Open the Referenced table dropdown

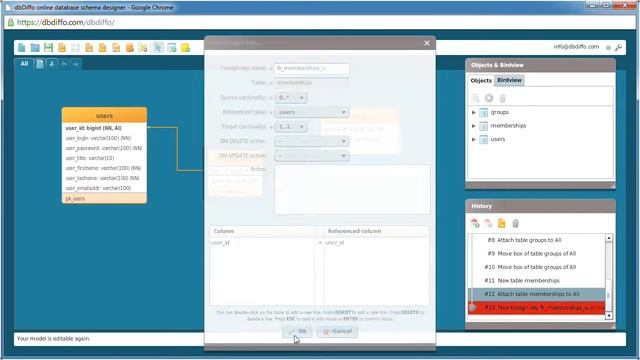pos(312,112)
